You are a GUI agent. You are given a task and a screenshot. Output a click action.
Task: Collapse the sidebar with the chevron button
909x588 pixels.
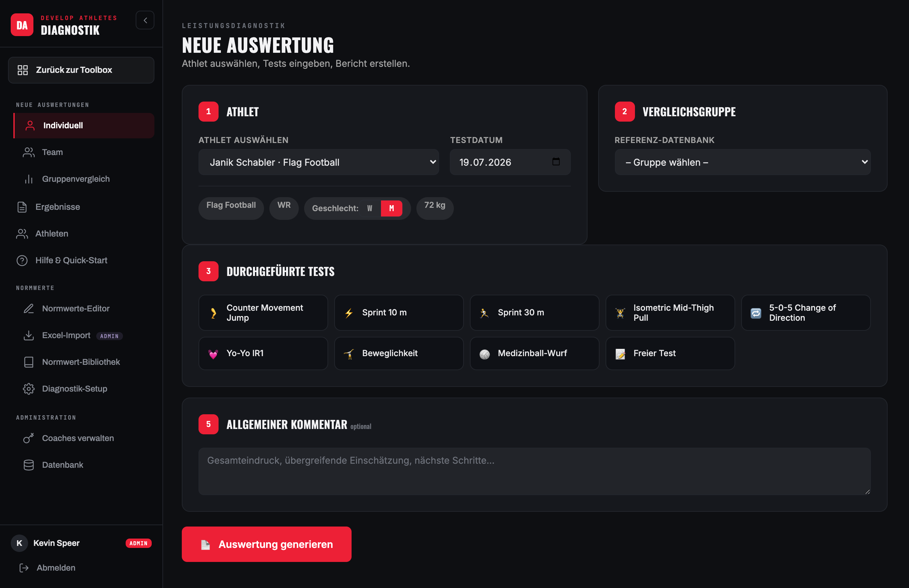point(145,20)
